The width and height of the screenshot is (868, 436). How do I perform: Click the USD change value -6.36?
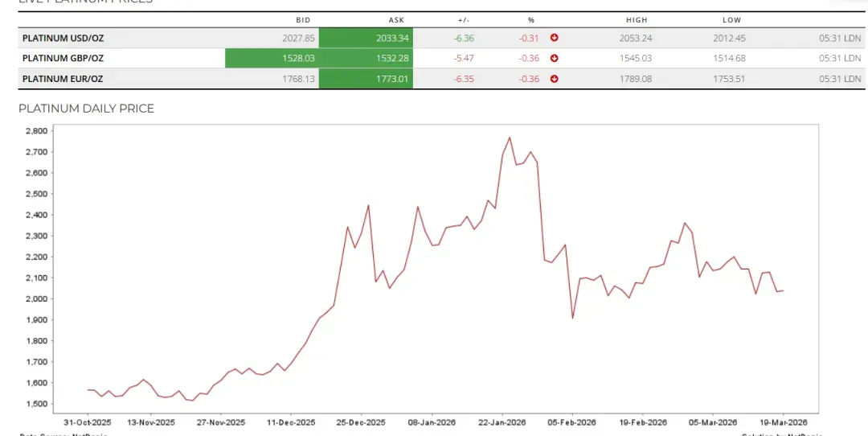point(464,39)
